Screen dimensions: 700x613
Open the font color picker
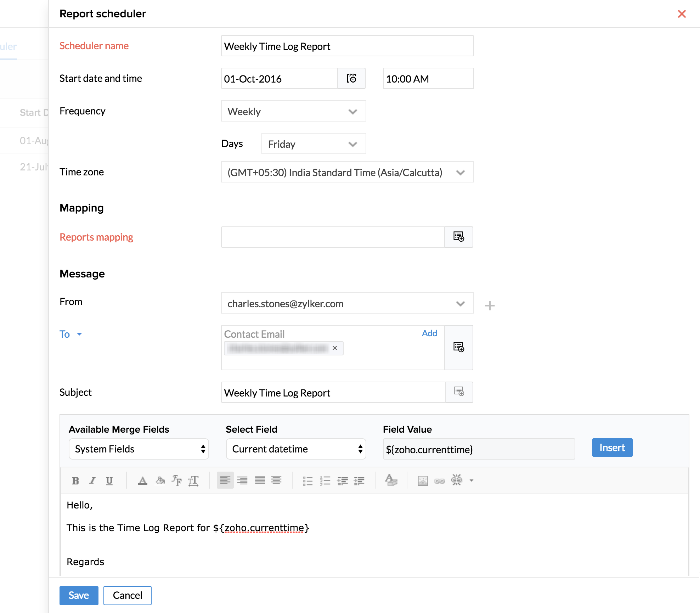pos(142,481)
